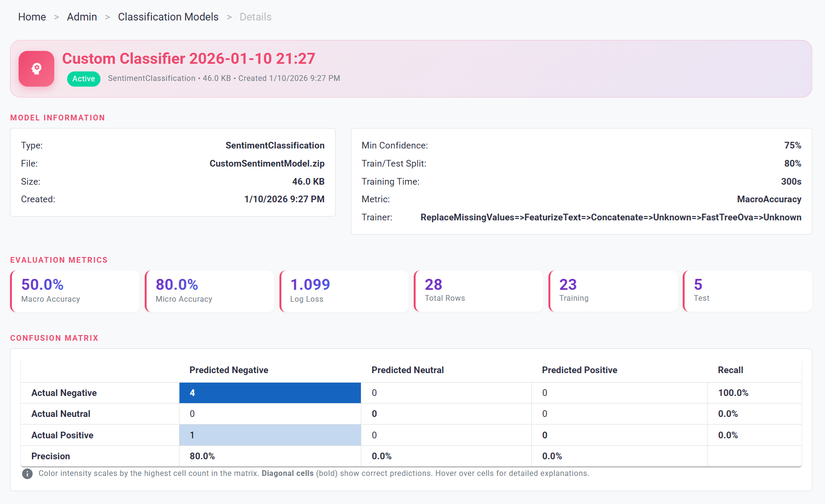This screenshot has height=504, width=825.
Task: Click the CustomSentimentModel.zip file name
Action: 267,164
